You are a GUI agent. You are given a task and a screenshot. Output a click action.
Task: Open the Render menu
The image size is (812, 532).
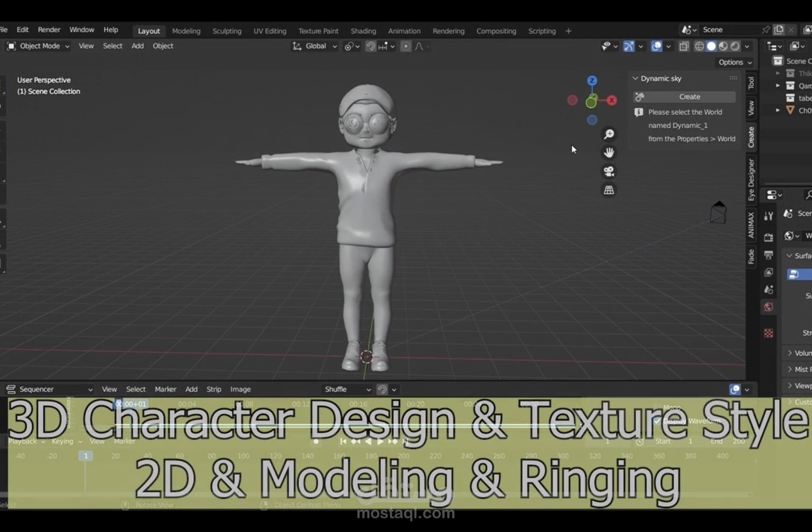(x=49, y=29)
